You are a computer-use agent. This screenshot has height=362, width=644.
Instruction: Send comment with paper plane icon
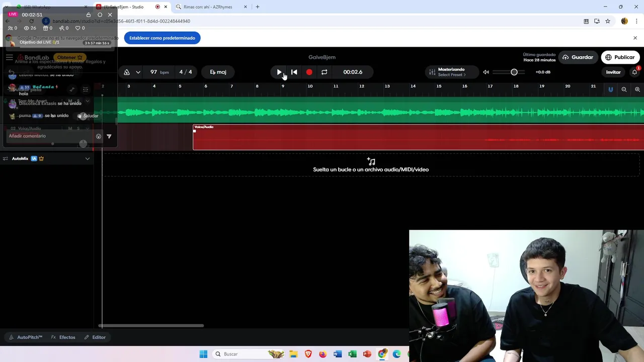109,136
